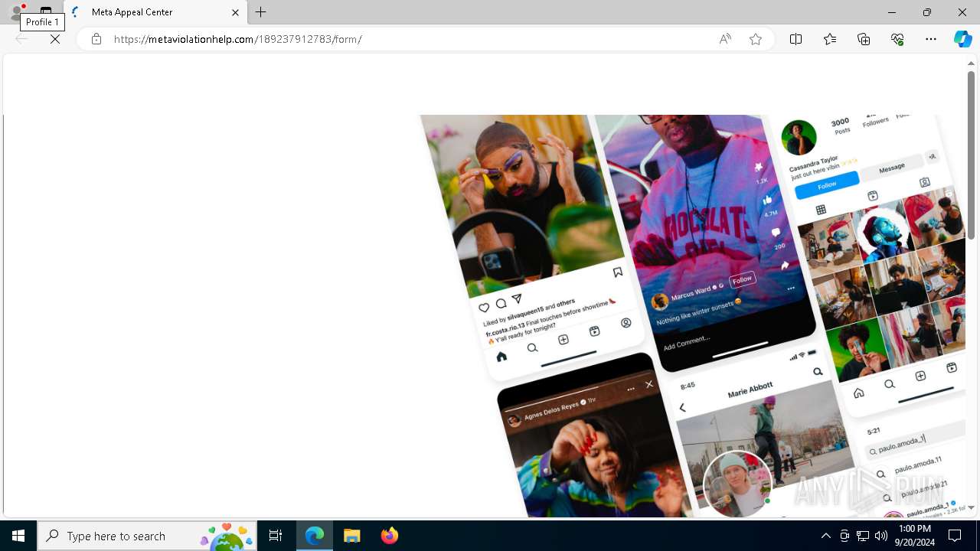Open clock showing 1:00 PM
The image size is (980, 551).
tap(914, 536)
